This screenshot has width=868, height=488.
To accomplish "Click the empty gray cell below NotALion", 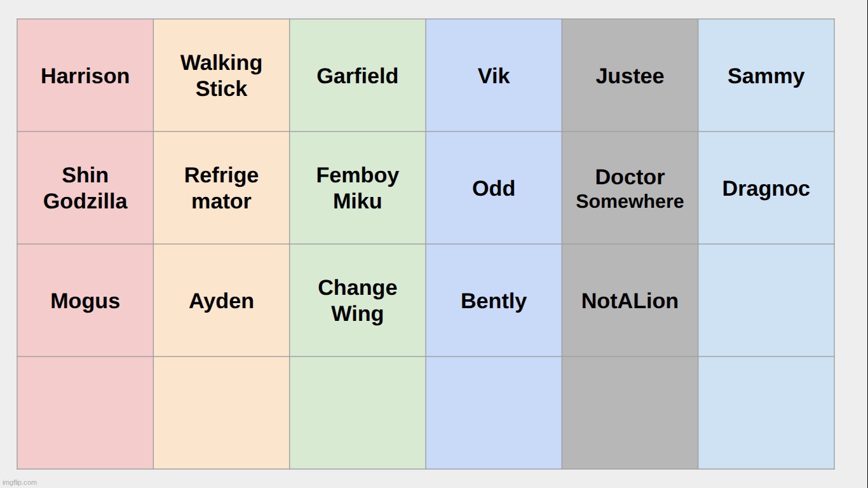I will pos(630,413).
